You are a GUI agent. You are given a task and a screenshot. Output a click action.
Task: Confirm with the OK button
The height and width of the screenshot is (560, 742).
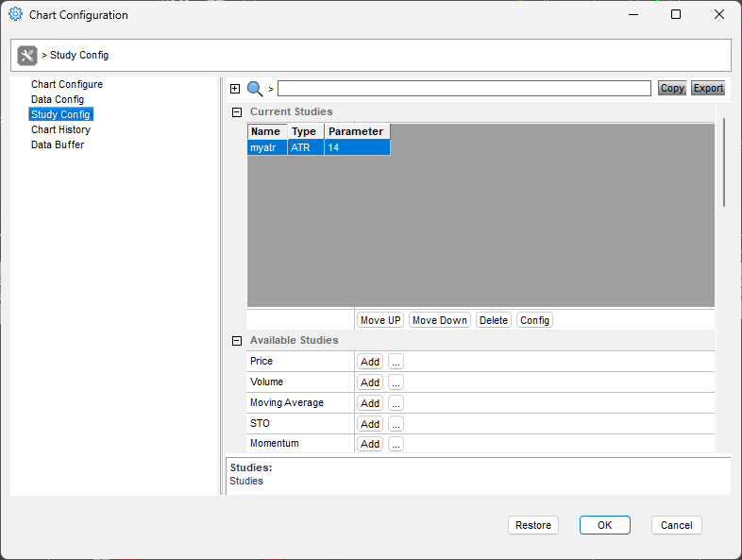[x=605, y=525]
